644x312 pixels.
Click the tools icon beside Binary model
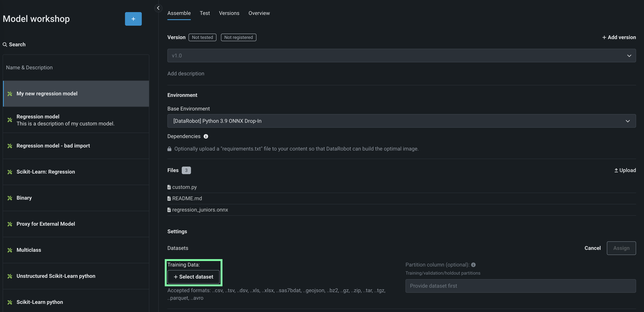click(x=10, y=198)
